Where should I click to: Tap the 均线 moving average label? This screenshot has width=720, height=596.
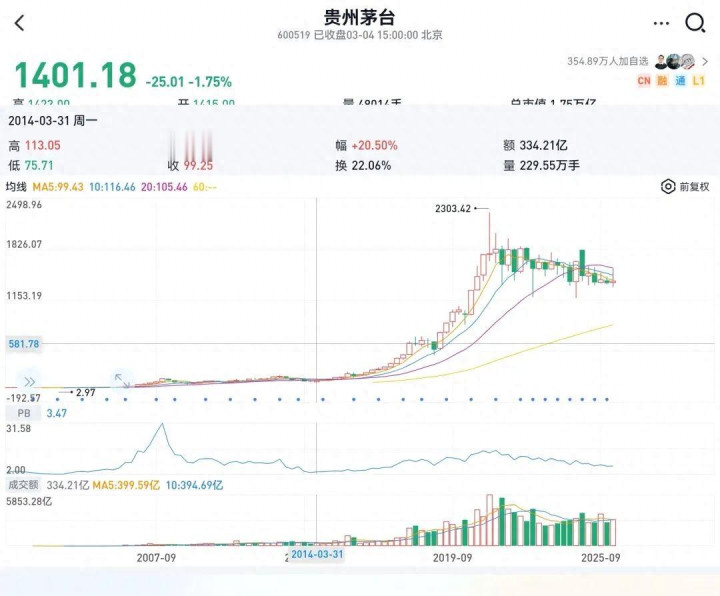coord(16,187)
